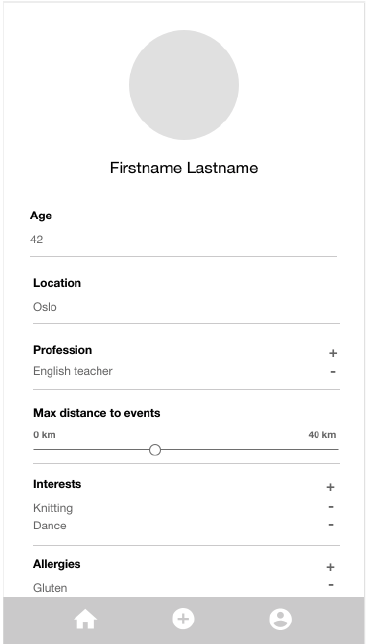366x644 pixels.
Task: Click the English teacher profession entry
Action: [73, 371]
